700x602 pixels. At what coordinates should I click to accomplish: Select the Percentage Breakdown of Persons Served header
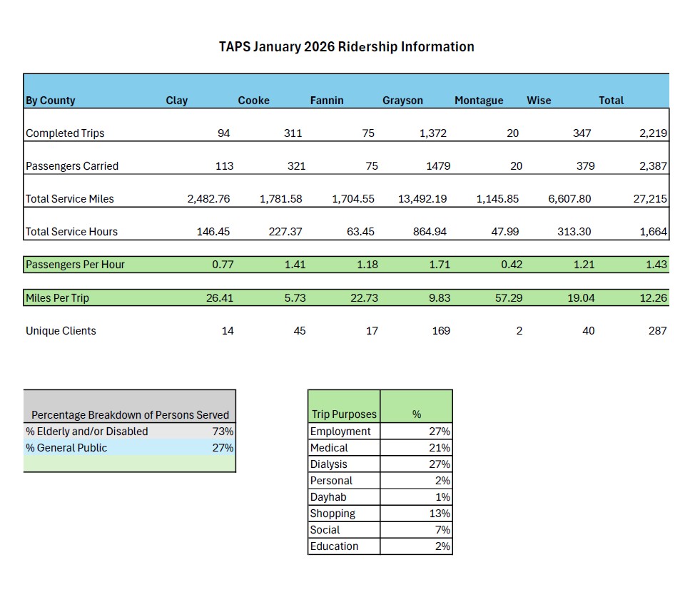tap(130, 414)
